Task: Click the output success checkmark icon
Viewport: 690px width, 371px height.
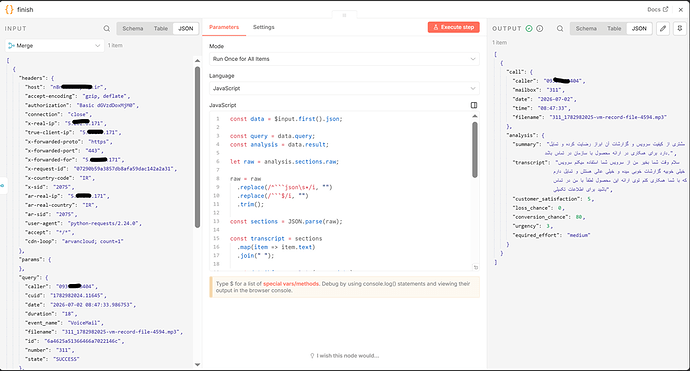Action: tap(529, 29)
